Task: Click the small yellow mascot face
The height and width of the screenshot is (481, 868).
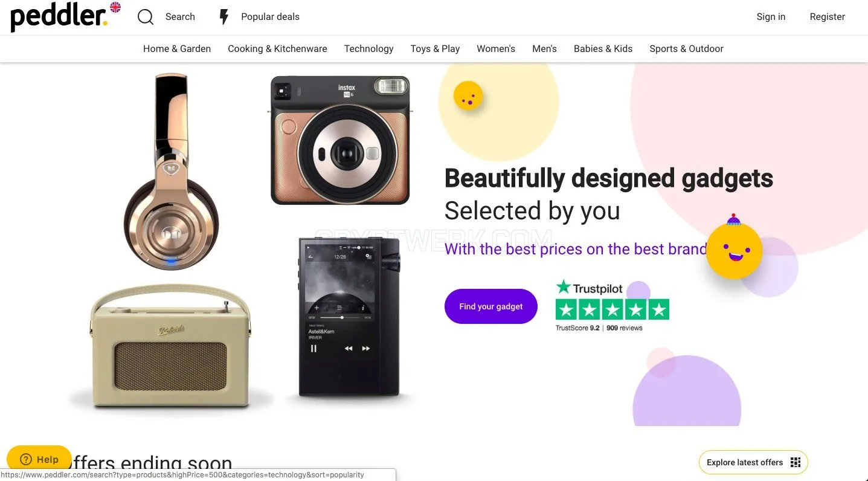Action: [468, 97]
